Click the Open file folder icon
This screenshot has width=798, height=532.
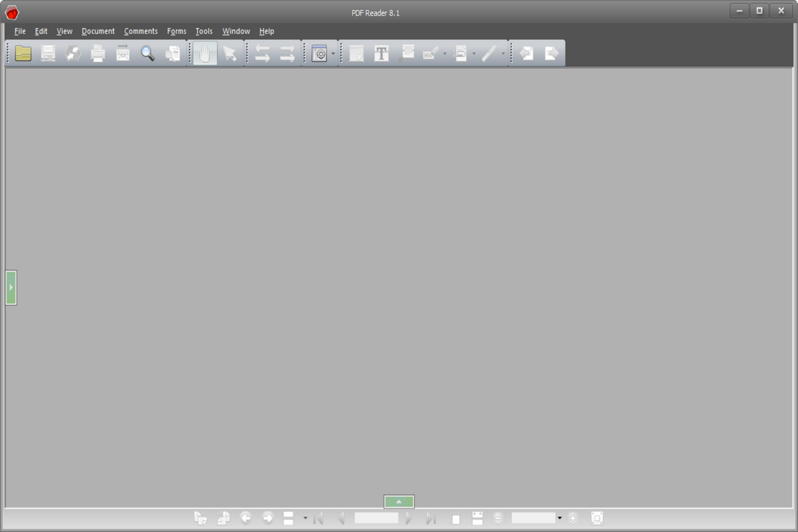coord(24,53)
